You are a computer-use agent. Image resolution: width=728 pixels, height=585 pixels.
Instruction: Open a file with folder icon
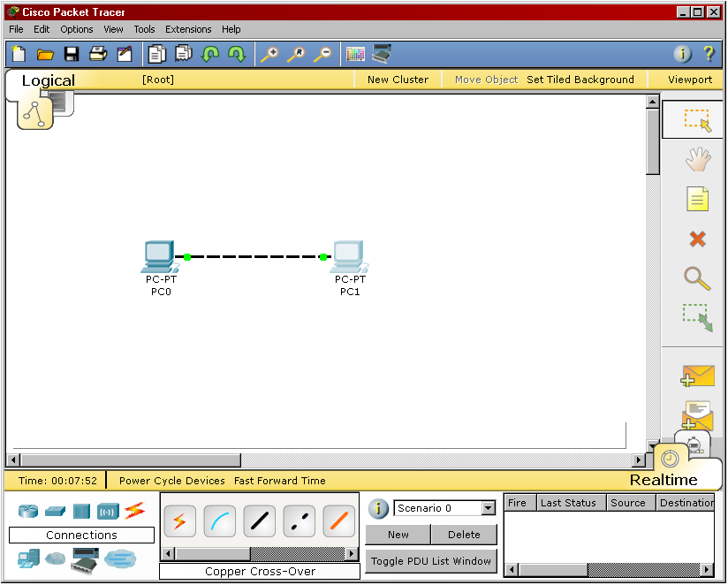[45, 54]
